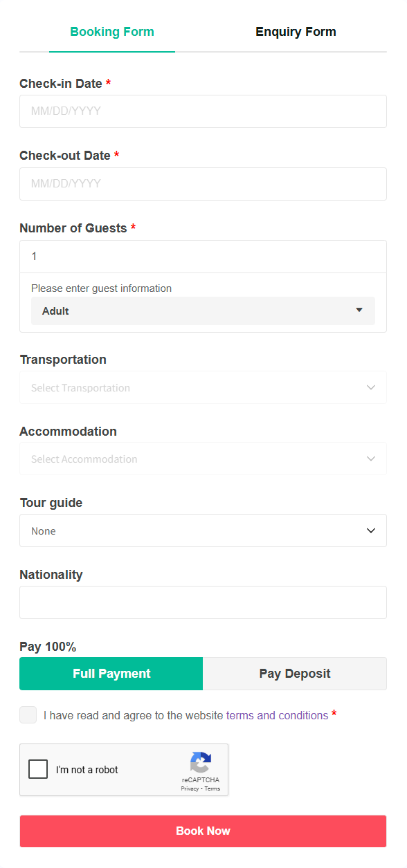The height and width of the screenshot is (868, 407).
Task: Submit with the Book Now button
Action: [203, 831]
